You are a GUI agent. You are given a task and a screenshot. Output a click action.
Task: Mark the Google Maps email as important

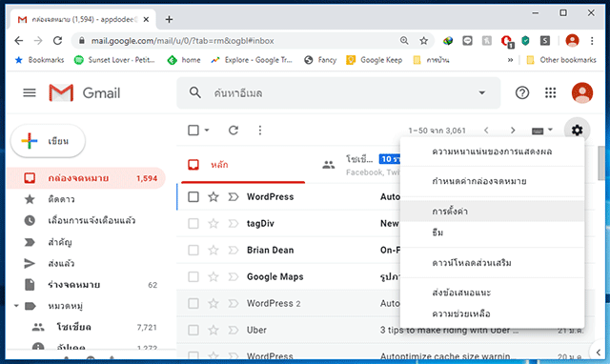click(x=233, y=277)
